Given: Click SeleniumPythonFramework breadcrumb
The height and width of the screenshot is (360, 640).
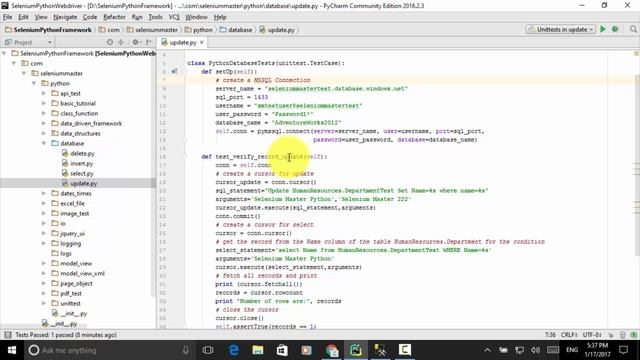Looking at the screenshot, I should 48,30.
